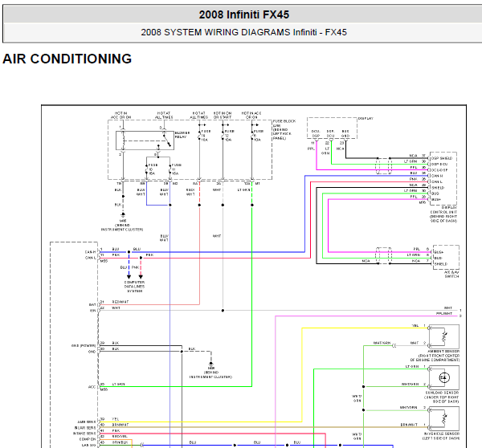Click the 'PPL/WHT' wire label
The width and height of the screenshot is (482, 448).
(444, 313)
